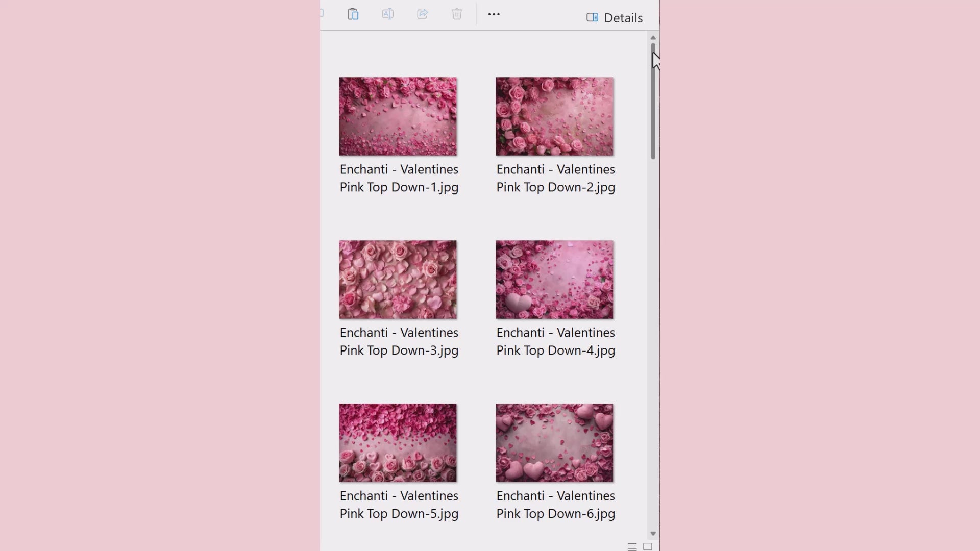Select Valentines Pink Top Down-1 thumbnail

pos(398,116)
